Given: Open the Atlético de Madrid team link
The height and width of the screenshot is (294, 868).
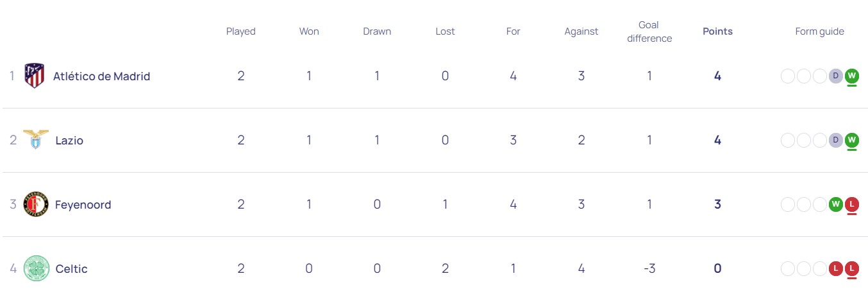Looking at the screenshot, I should click(101, 76).
